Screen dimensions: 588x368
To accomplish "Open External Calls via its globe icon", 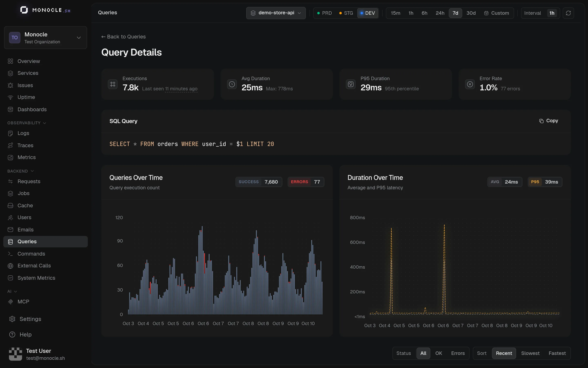I will coord(10,266).
